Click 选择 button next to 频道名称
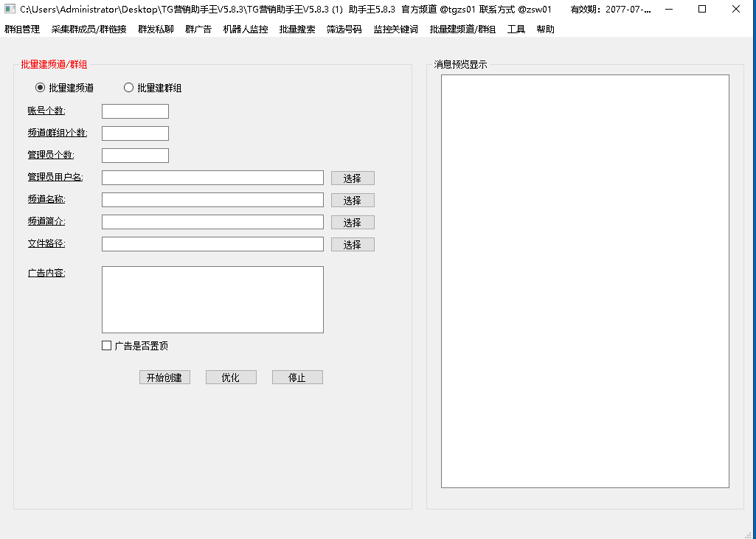The image size is (756, 539). tap(353, 201)
